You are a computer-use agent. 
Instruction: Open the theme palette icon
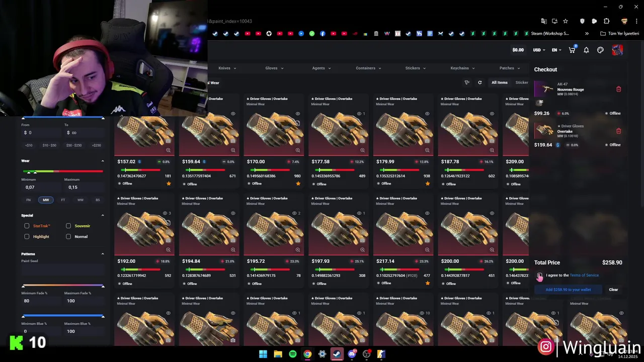point(600,50)
